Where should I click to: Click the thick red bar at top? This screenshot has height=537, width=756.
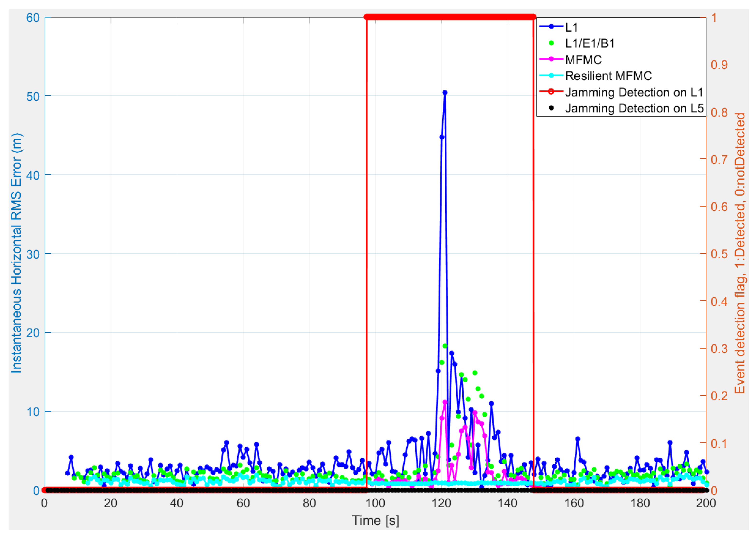(x=449, y=17)
